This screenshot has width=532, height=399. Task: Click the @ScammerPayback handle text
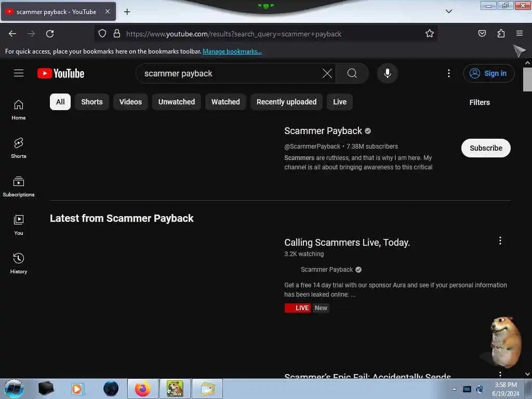312,146
